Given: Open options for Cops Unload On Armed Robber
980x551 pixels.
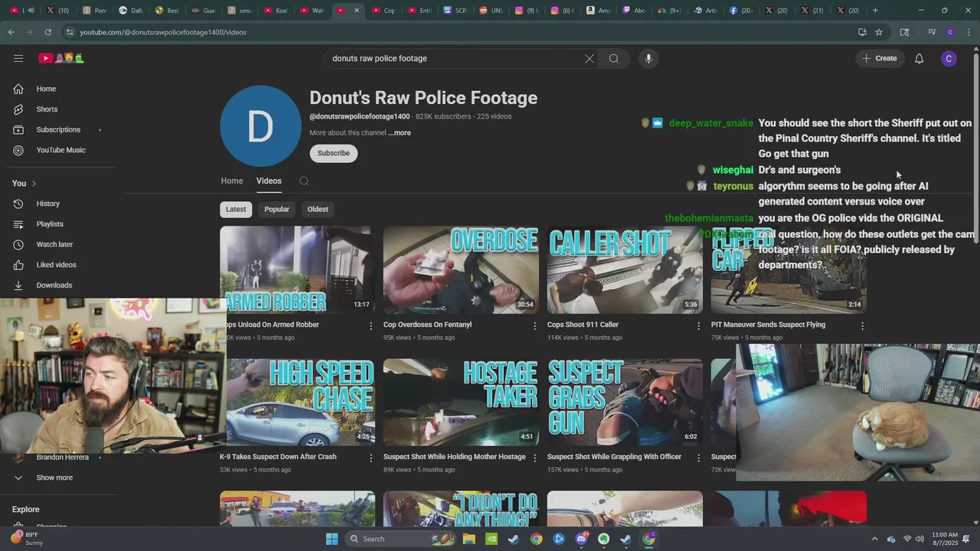Looking at the screenshot, I should (x=371, y=326).
